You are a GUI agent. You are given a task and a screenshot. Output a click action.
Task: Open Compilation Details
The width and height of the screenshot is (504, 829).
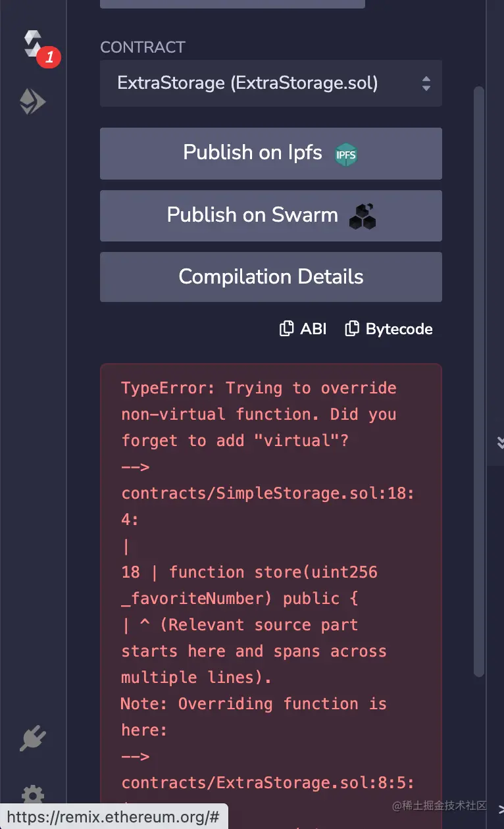270,277
